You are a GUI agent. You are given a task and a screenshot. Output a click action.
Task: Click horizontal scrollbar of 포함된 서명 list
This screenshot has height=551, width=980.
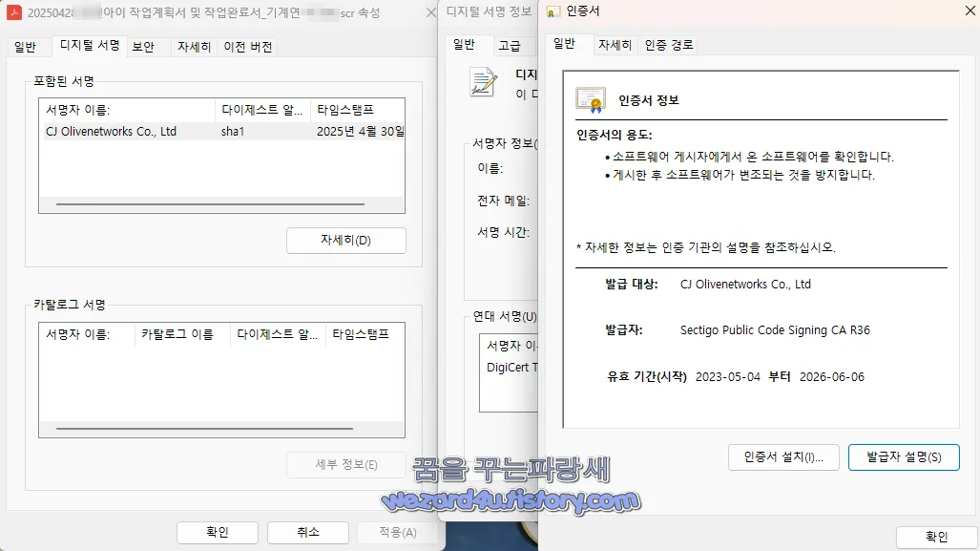pos(210,204)
